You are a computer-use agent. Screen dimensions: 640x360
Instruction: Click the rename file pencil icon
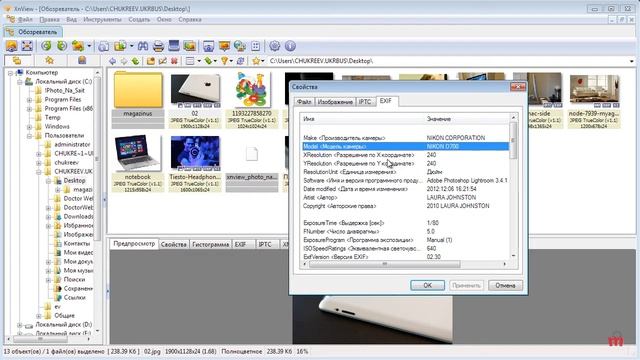(162, 61)
